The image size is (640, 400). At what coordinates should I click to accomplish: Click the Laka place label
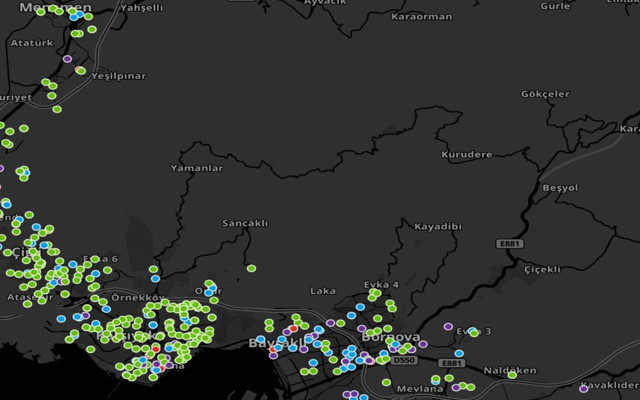point(323,291)
